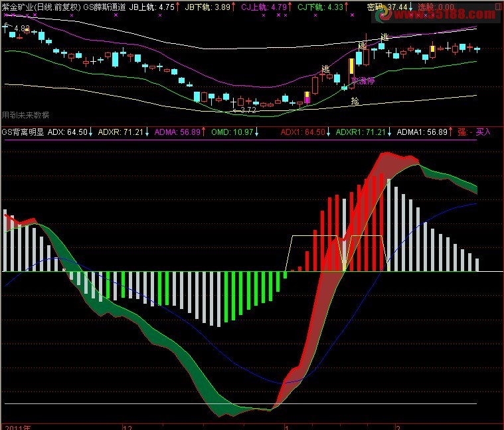Select the GS背离明显 indicator name

coord(23,132)
